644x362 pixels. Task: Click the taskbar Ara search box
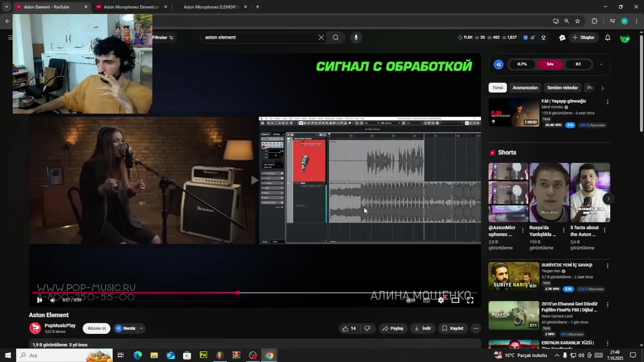64,355
